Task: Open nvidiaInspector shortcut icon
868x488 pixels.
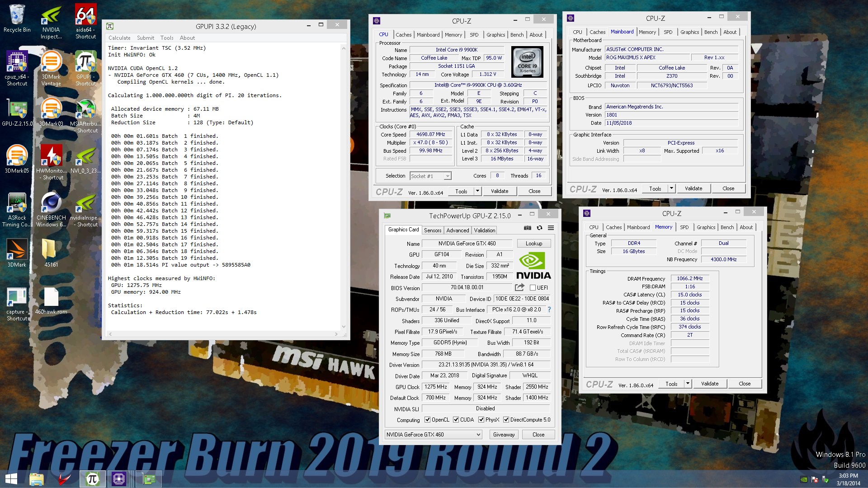Action: 85,210
